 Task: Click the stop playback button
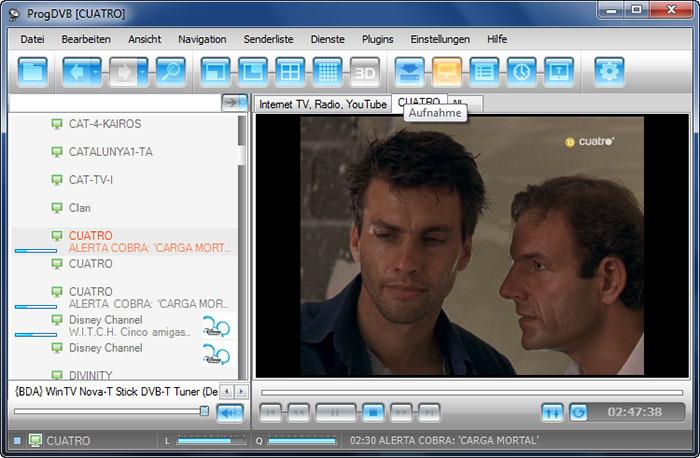pyautogui.click(x=373, y=412)
